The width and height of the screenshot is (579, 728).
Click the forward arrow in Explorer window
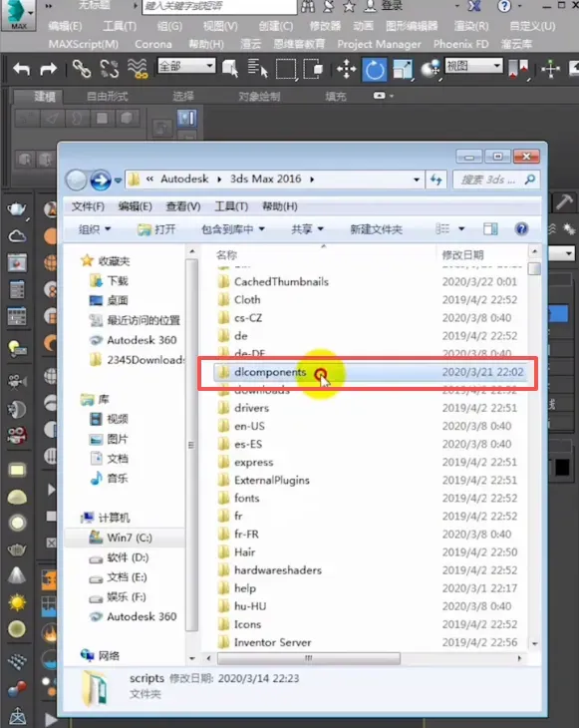101,181
